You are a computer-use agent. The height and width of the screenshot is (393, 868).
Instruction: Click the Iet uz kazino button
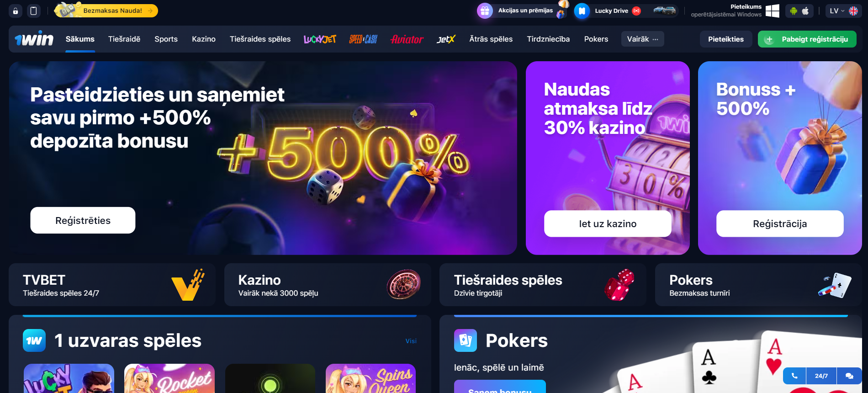[608, 223]
